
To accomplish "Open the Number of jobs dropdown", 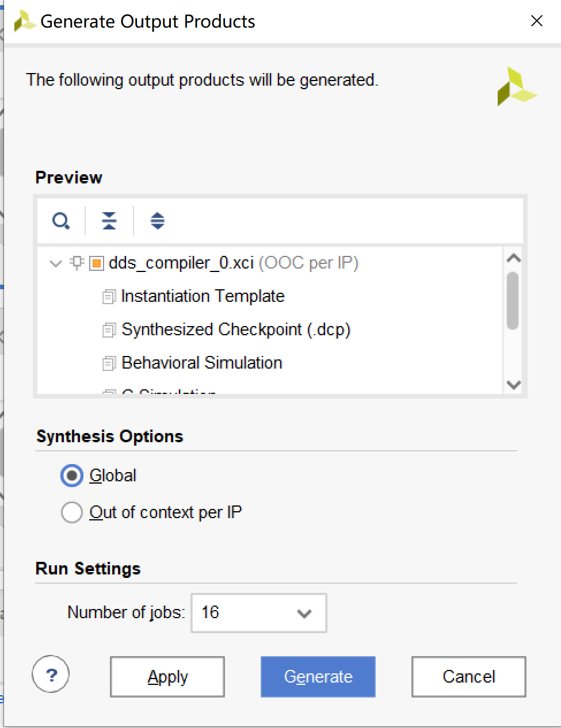I will tap(304, 613).
